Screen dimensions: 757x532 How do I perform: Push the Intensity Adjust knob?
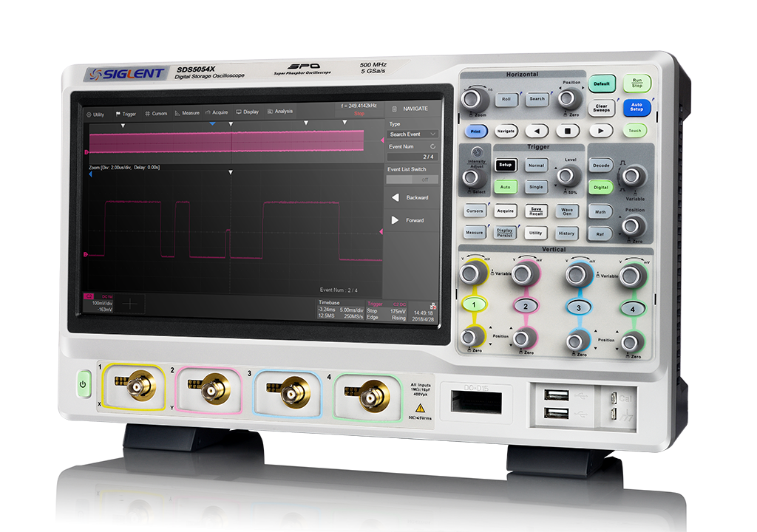pos(472,178)
